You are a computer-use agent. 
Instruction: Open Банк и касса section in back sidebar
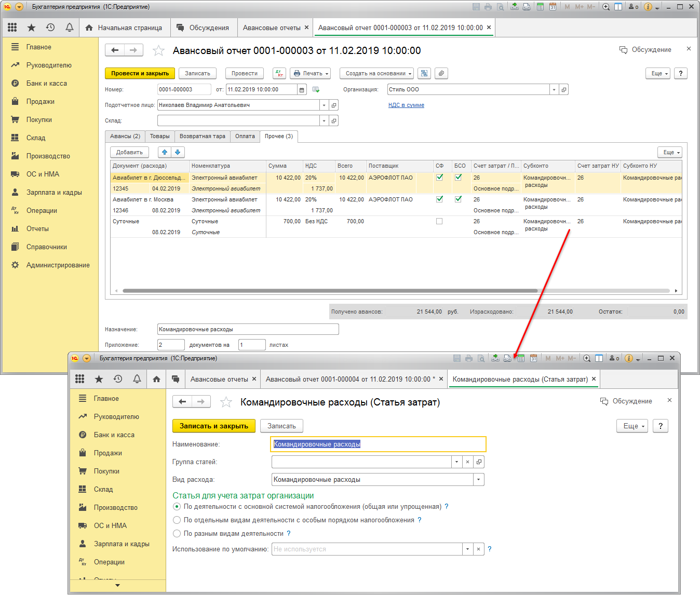(47, 83)
